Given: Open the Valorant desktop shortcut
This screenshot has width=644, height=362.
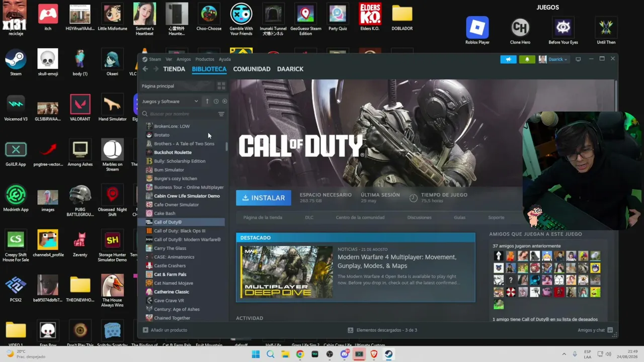Looking at the screenshot, I should point(80,108).
